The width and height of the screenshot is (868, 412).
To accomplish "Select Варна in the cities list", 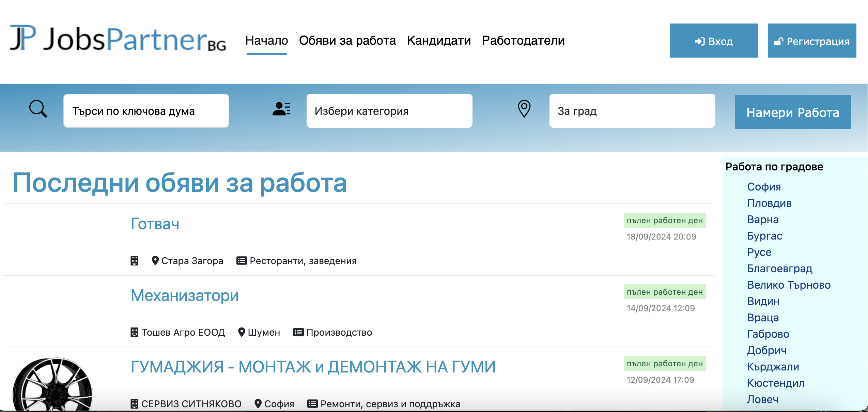I will [x=763, y=219].
